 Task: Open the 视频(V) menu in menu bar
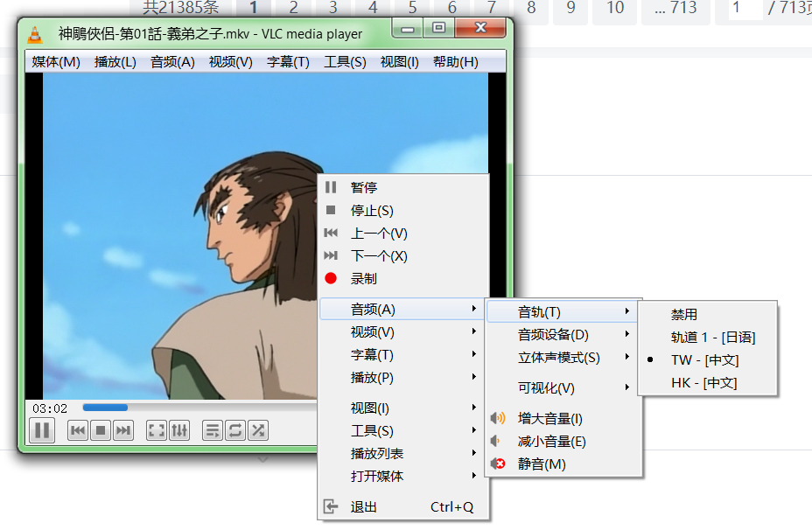(x=230, y=61)
